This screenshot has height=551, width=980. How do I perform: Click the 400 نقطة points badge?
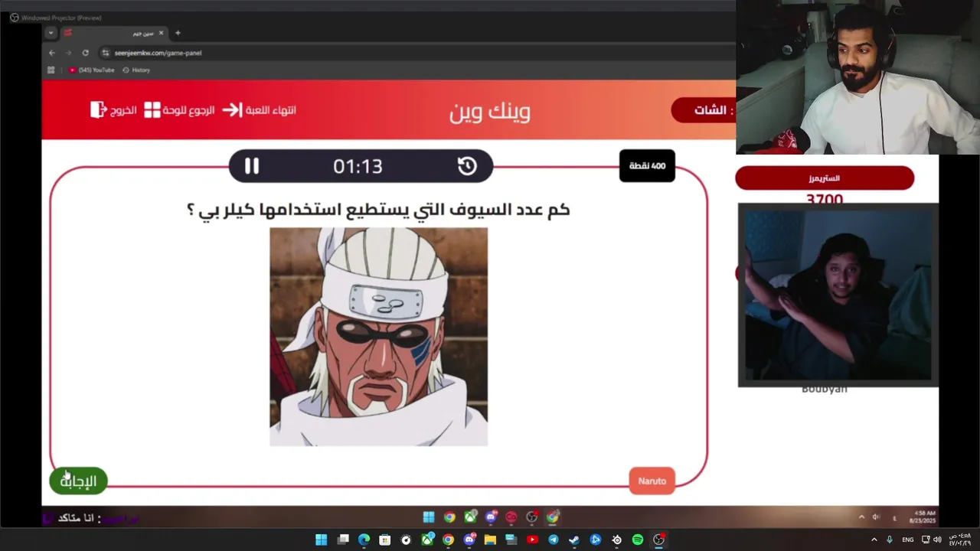647,166
